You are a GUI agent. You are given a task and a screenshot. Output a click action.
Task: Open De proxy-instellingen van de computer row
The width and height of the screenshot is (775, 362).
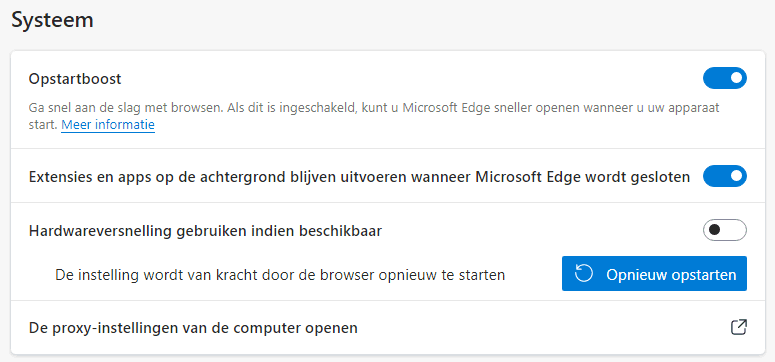(x=388, y=327)
